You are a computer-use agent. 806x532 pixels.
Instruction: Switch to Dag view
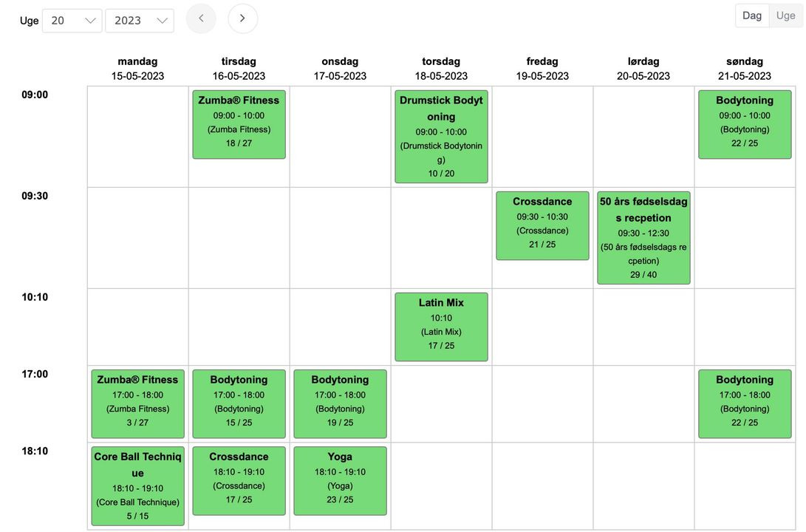(752, 16)
